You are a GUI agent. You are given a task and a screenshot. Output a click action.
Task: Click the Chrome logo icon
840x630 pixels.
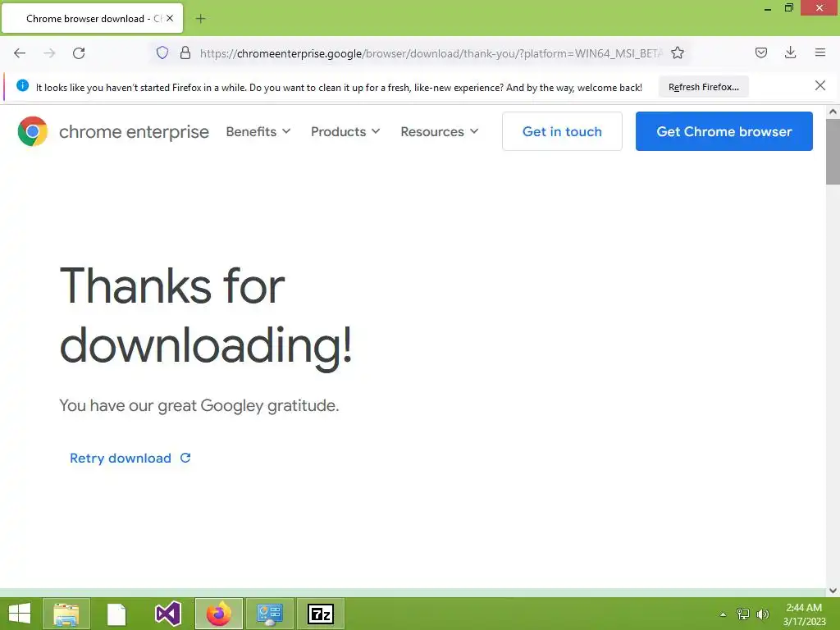coord(33,131)
